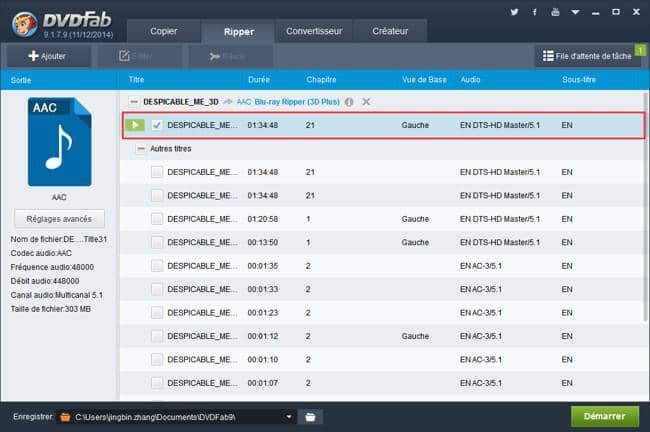The width and height of the screenshot is (650, 432).
Task: Open the File d'attente de tâche queue
Action: pos(587,56)
